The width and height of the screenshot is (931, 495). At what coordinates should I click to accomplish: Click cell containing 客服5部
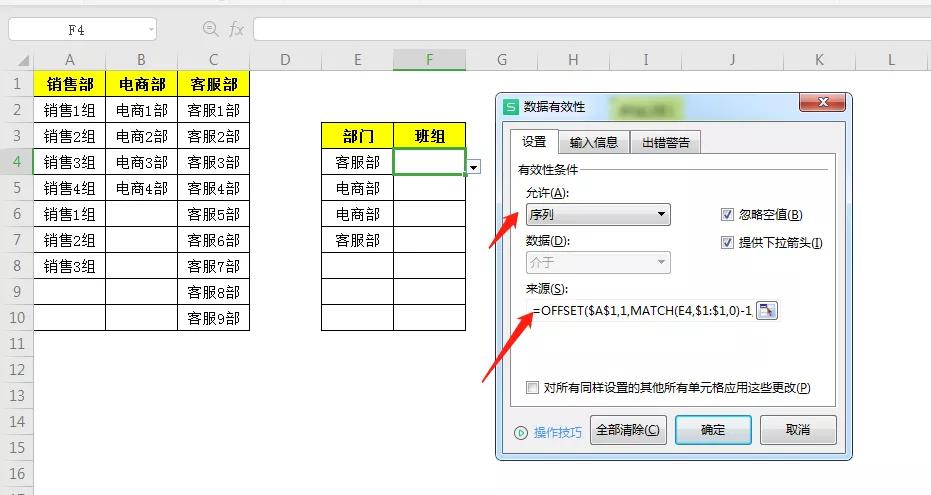(x=213, y=214)
